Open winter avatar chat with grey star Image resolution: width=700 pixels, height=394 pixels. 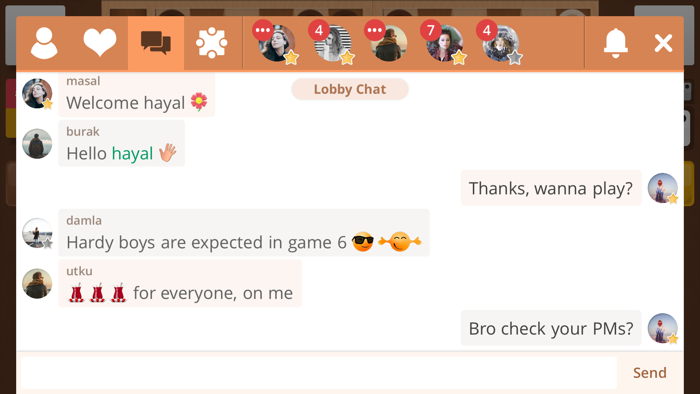[500, 43]
